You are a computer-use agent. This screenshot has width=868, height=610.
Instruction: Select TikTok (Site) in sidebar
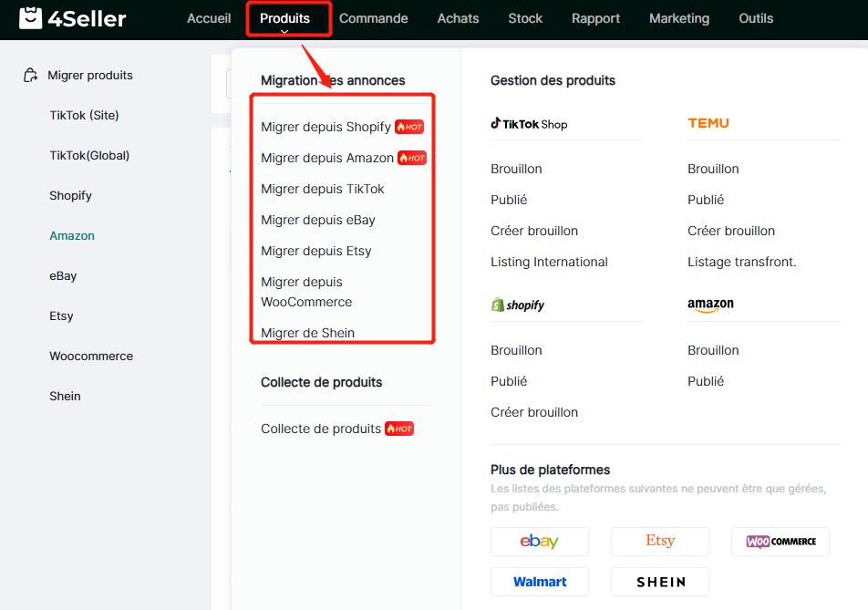point(84,115)
